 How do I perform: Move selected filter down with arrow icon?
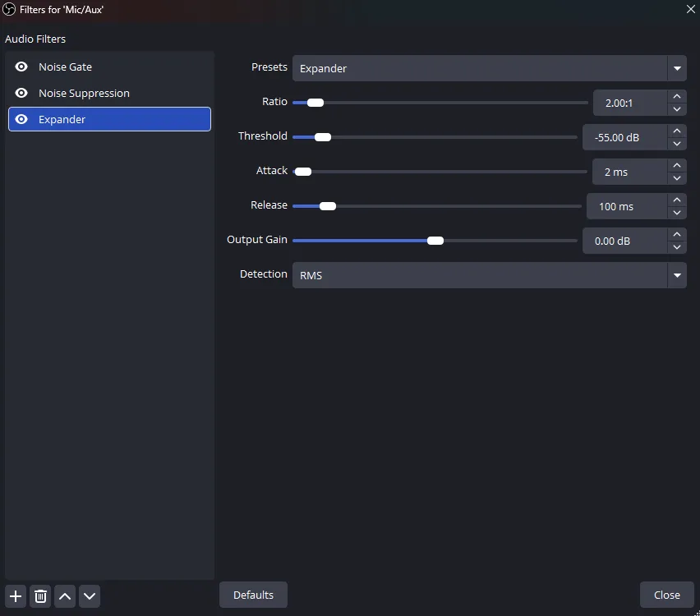pyautogui.click(x=90, y=596)
